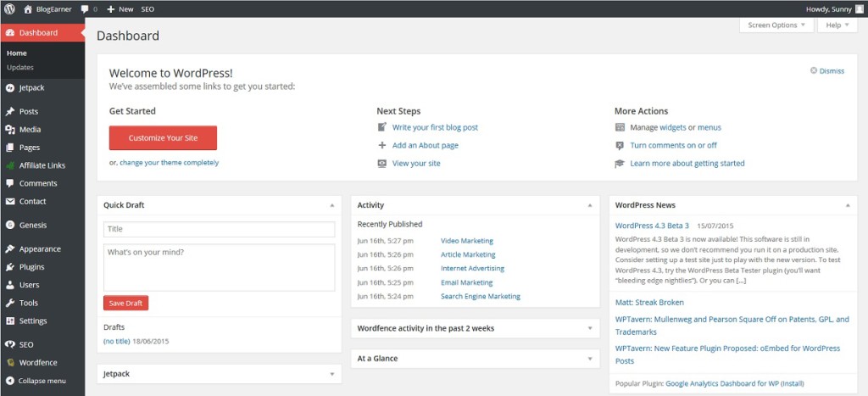Open WPTavern Mullenweg and Pearson news link
Screen dimensions: 868x396
(x=732, y=326)
